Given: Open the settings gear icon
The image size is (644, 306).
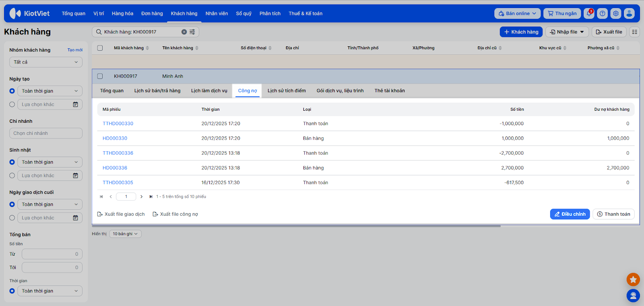Looking at the screenshot, I should tap(615, 14).
